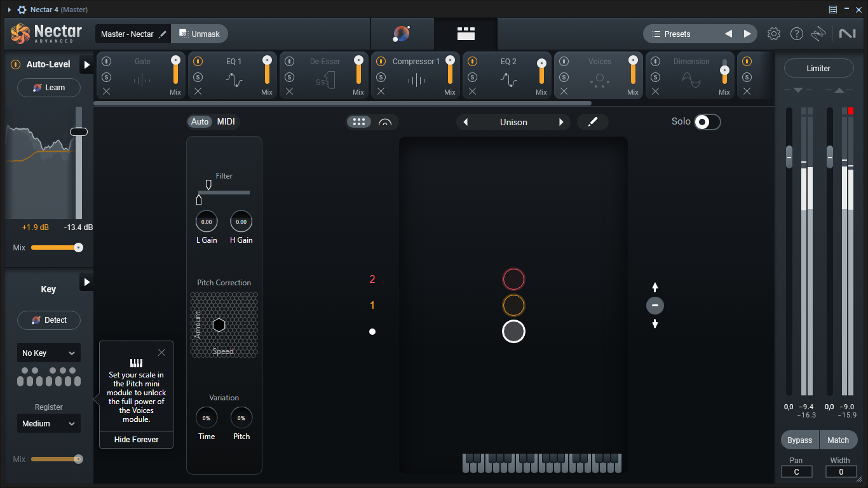Viewport: 868px width, 488px height.
Task: Toggle the Auto-Level power button
Action: coord(15,64)
